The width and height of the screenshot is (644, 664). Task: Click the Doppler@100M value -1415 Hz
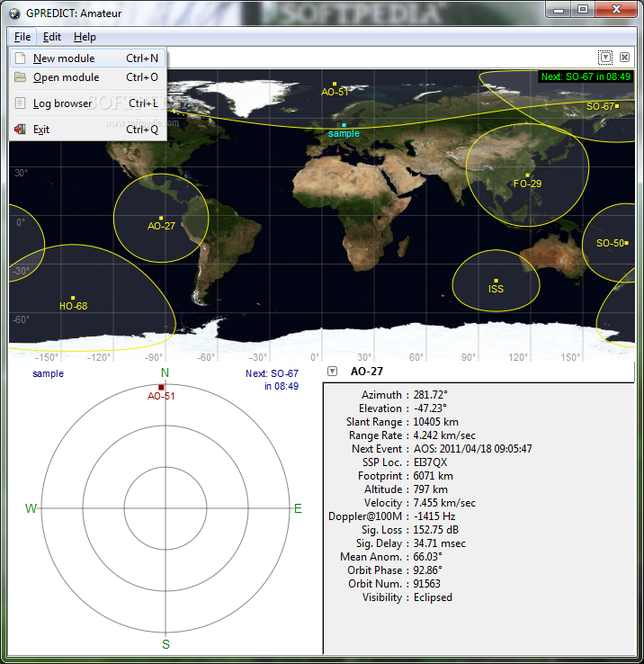pos(434,516)
